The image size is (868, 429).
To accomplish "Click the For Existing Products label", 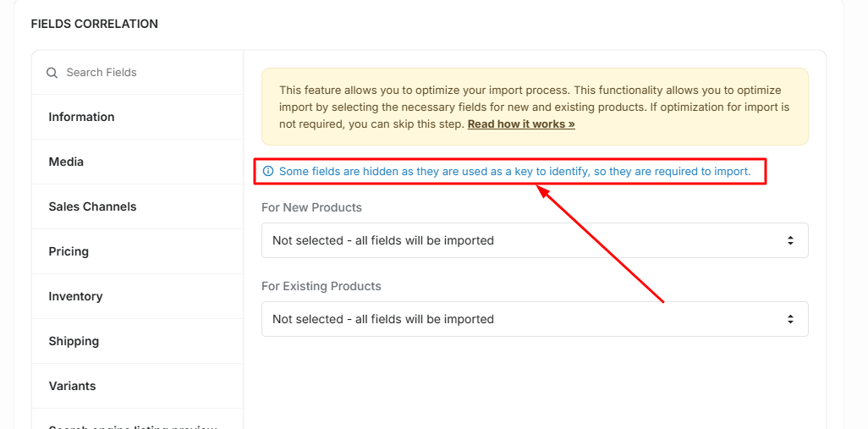I will click(321, 286).
